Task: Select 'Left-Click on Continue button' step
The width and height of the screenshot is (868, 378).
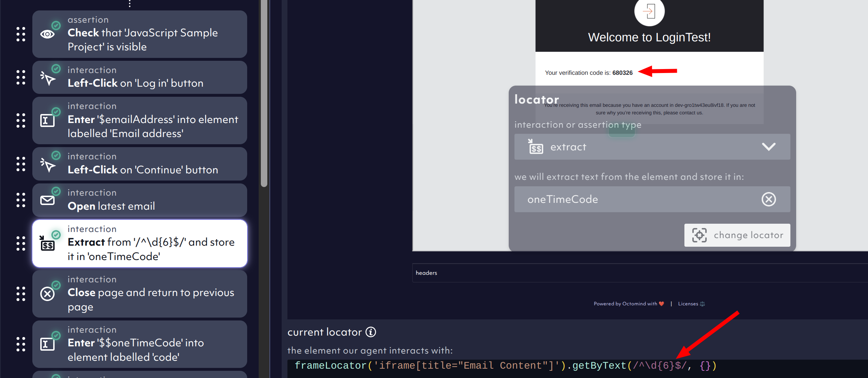Action: coord(140,164)
